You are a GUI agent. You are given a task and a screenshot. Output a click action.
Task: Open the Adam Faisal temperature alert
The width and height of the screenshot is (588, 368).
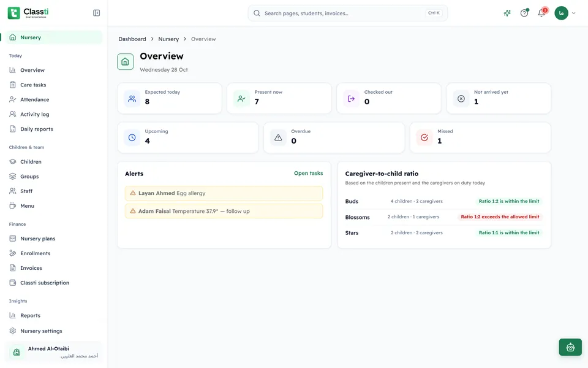224,211
